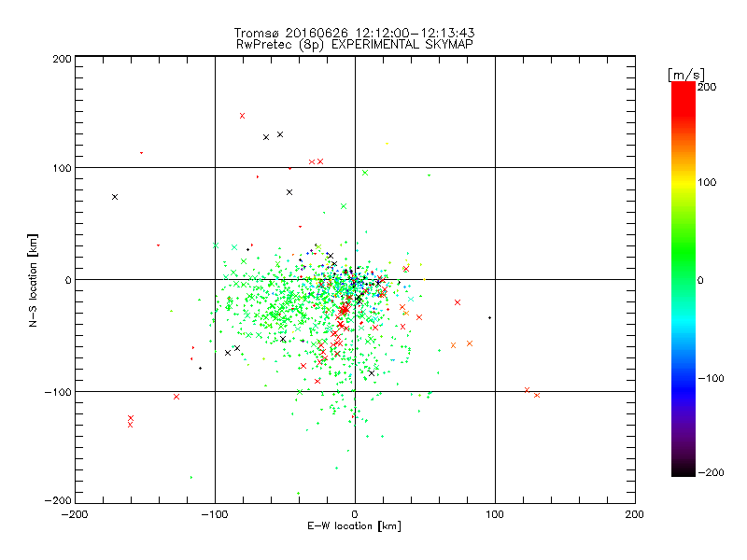Click the green X marker near E-W -8, N-S 65
Screen dimensions: 747x560
(344, 206)
